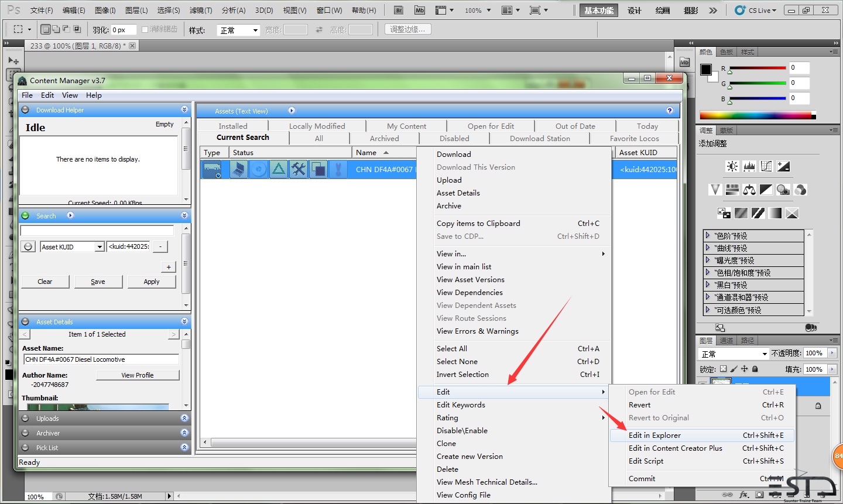This screenshot has height=504, width=843.
Task: Toggle the Search panel status circle
Action: [25, 215]
